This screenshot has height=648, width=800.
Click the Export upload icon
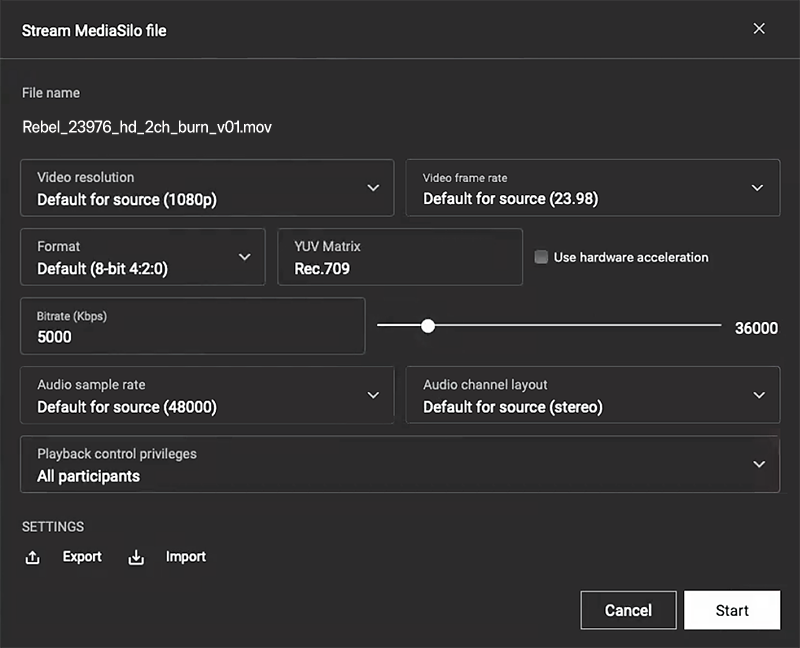[33, 557]
